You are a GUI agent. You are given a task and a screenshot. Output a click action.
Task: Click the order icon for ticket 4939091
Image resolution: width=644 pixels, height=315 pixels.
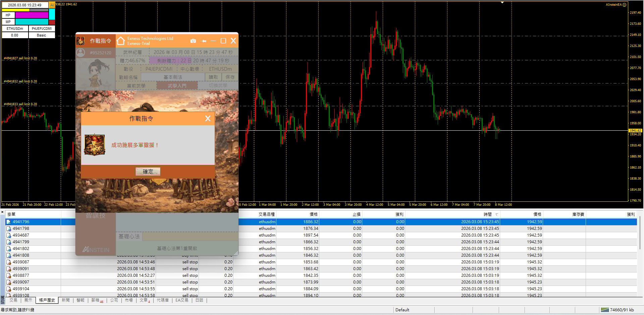9,269
